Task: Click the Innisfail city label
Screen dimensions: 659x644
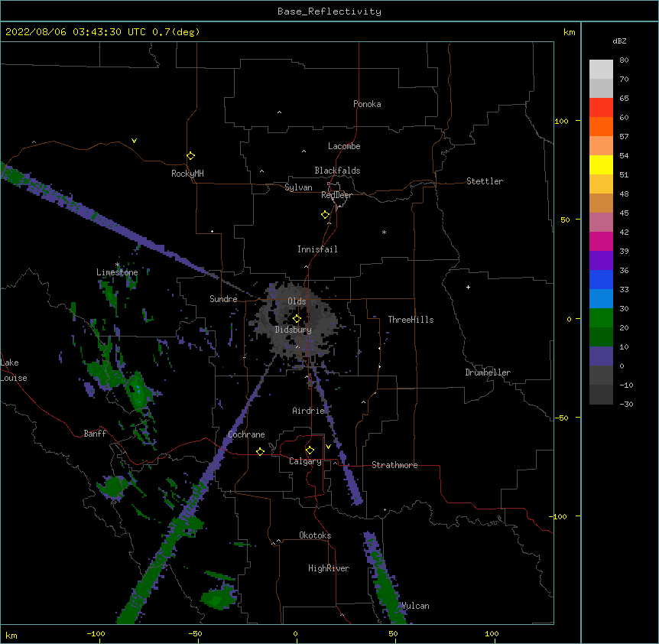Action: point(317,249)
